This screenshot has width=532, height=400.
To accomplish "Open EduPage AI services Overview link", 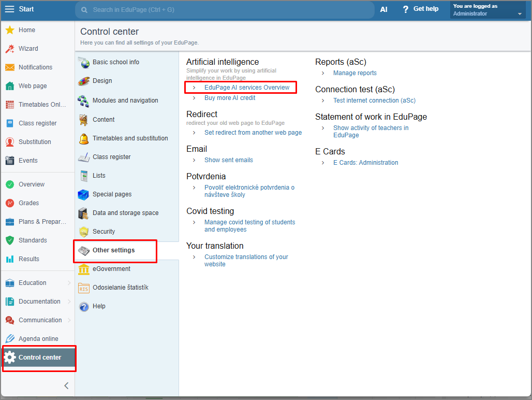I will [247, 88].
